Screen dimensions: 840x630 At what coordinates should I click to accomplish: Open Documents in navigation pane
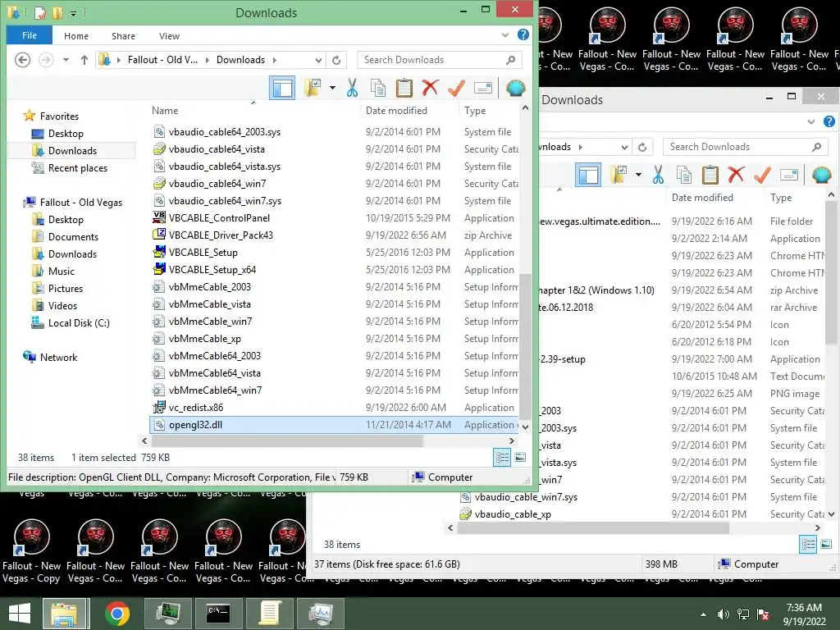point(73,237)
